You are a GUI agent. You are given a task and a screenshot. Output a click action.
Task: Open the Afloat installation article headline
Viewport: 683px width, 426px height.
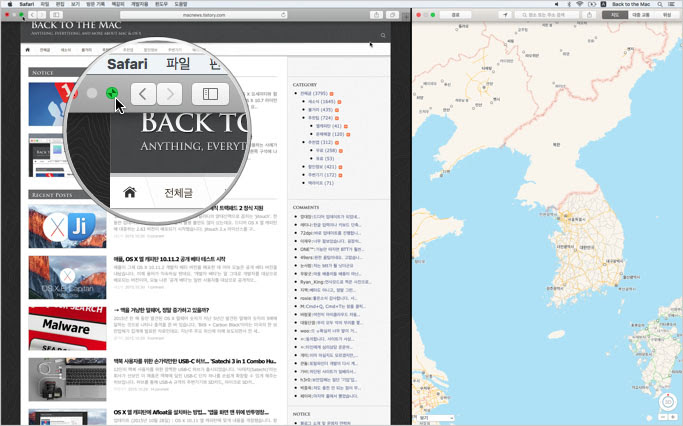[191, 412]
